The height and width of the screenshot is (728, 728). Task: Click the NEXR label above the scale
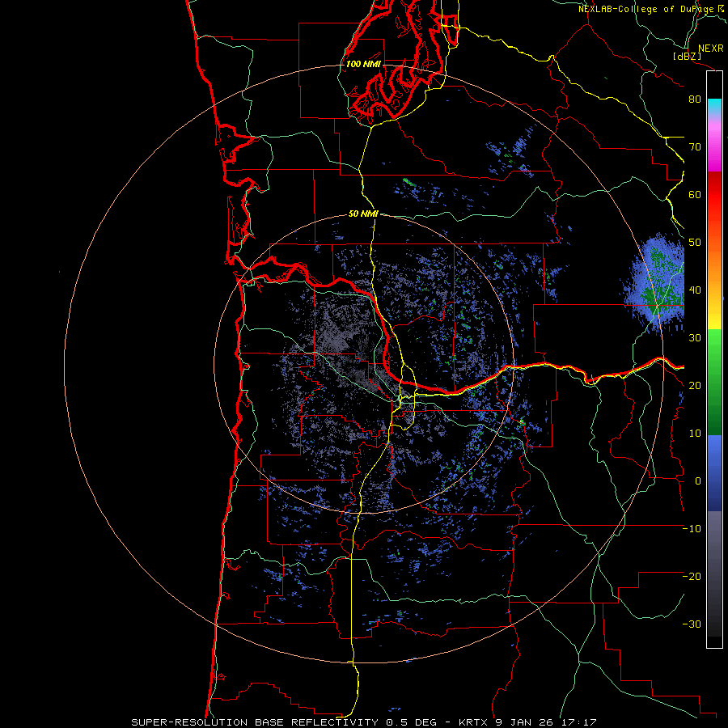pos(710,49)
